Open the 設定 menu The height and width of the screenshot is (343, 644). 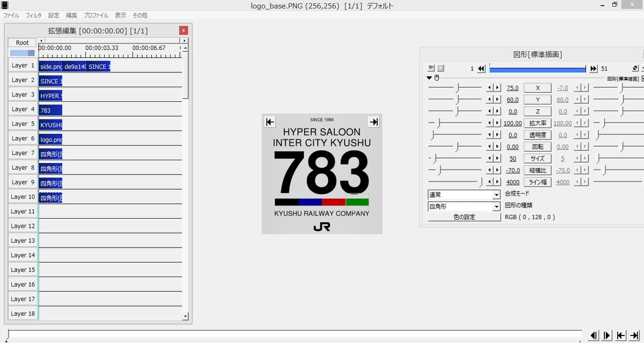point(54,16)
